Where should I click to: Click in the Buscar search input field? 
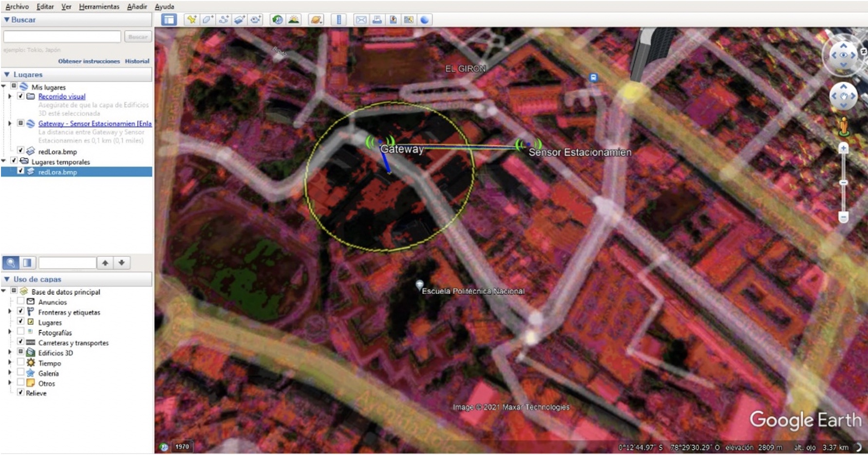[62, 37]
